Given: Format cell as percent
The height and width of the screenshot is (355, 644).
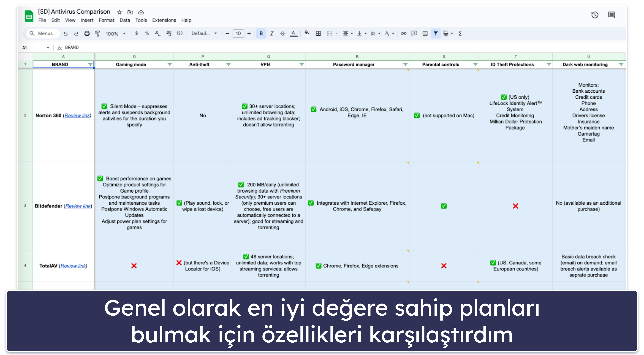Looking at the screenshot, I should [147, 33].
